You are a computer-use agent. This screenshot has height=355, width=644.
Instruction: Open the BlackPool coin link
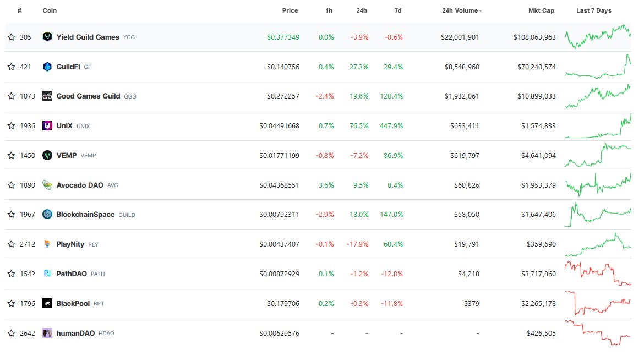click(73, 303)
